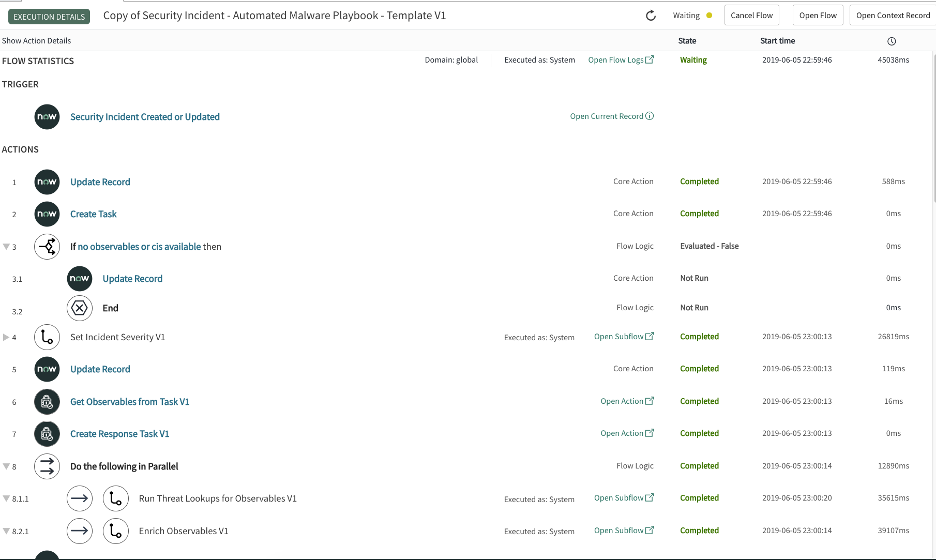Screen dimensions: 936x560
Task: Click the Enrich Observables V1 label
Action: pos(184,531)
